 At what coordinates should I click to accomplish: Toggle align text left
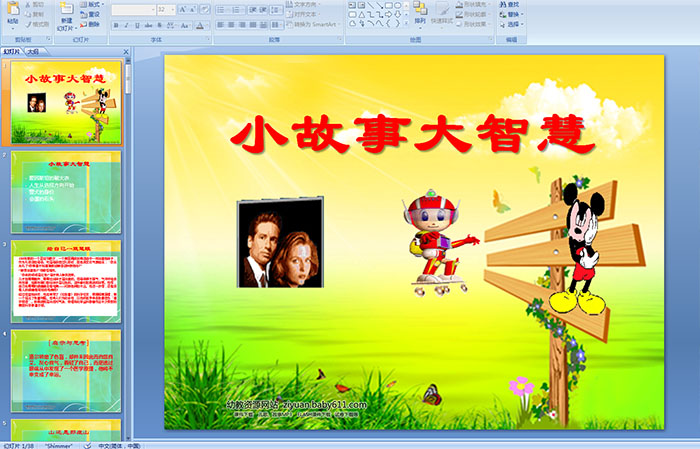tap(221, 25)
